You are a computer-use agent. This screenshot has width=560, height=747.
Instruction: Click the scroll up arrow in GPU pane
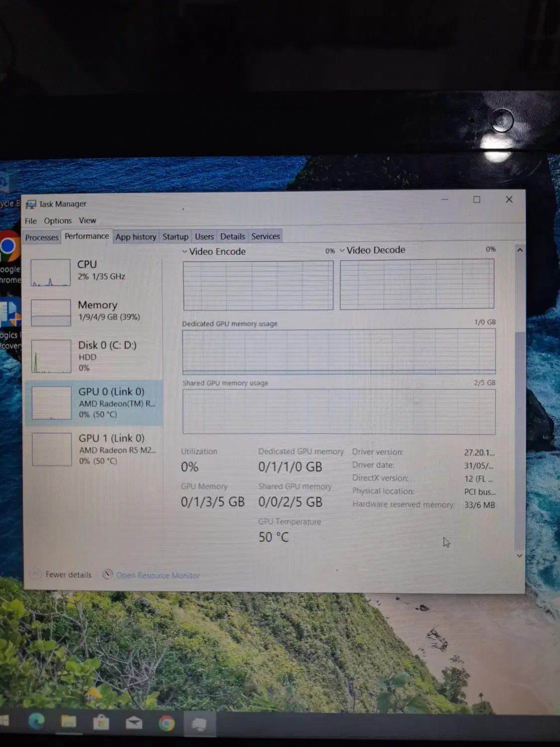(520, 250)
